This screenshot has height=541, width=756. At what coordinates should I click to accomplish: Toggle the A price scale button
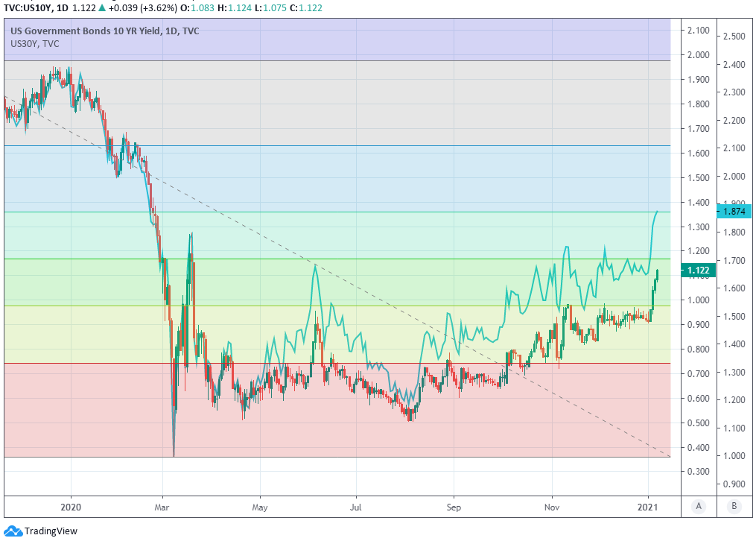tap(698, 507)
